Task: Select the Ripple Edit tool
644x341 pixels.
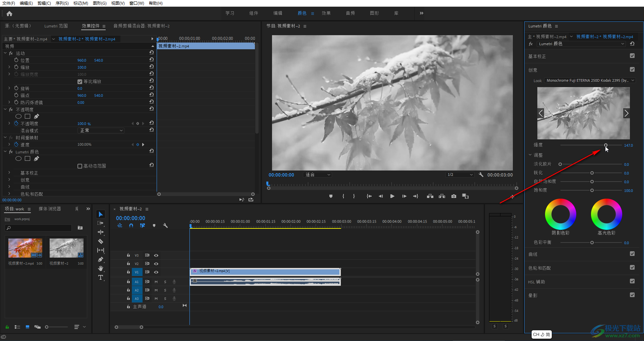Action: tap(101, 232)
